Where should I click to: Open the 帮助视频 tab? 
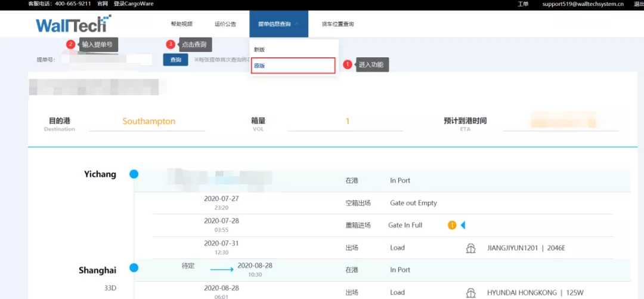pos(181,24)
